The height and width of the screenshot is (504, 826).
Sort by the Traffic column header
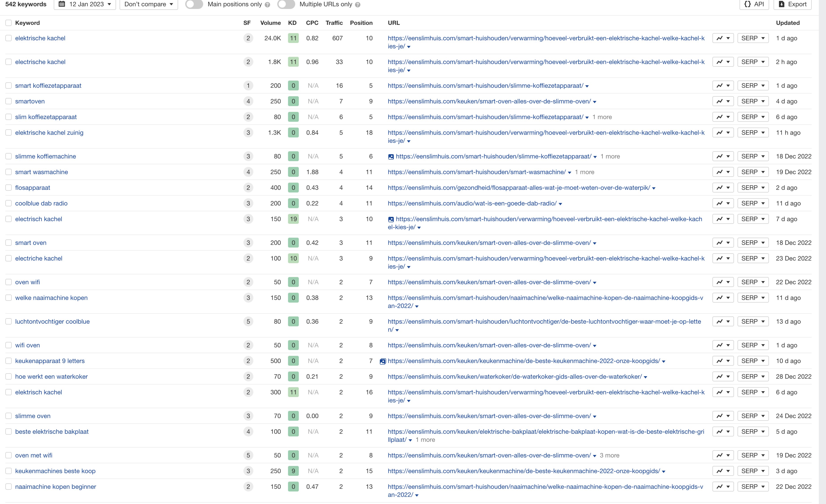(x=334, y=23)
